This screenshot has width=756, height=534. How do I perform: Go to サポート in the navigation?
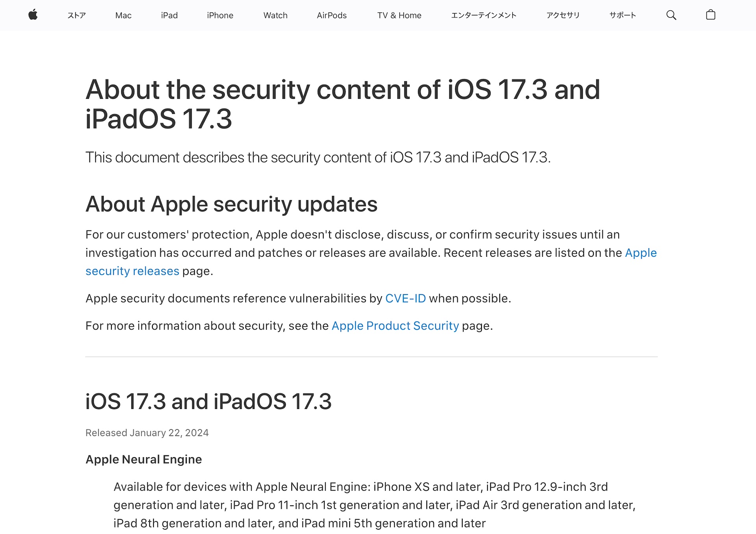click(623, 15)
